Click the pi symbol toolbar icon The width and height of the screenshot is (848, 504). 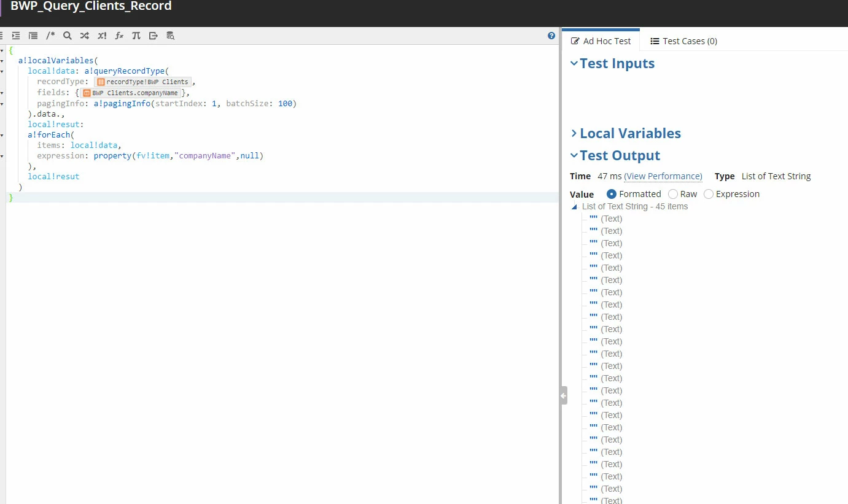(136, 36)
